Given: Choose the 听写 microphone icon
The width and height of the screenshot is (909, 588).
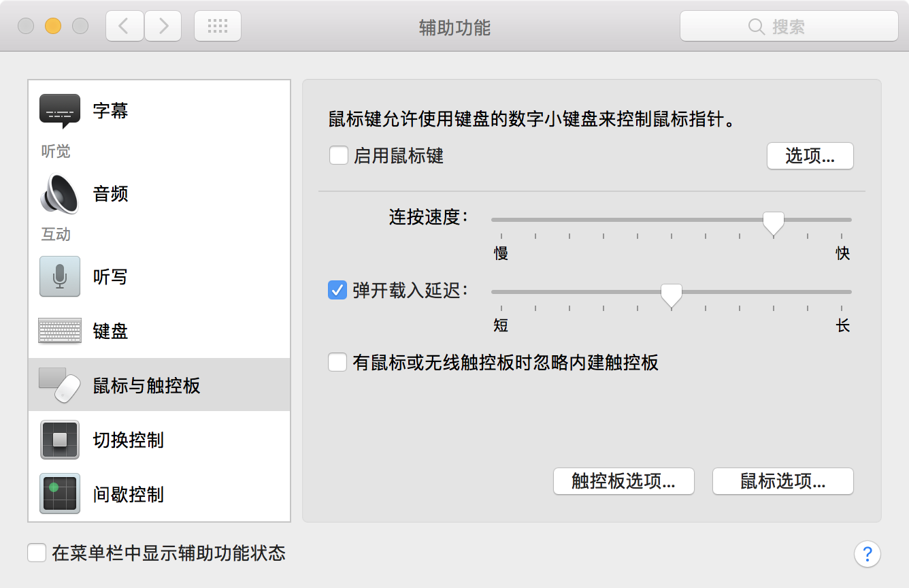Looking at the screenshot, I should tap(60, 276).
